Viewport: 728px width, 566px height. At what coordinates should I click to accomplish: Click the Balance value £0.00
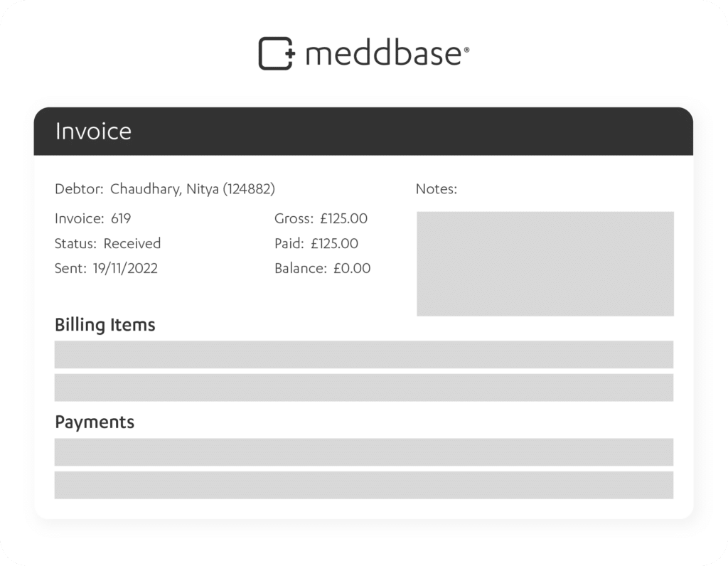click(x=352, y=268)
